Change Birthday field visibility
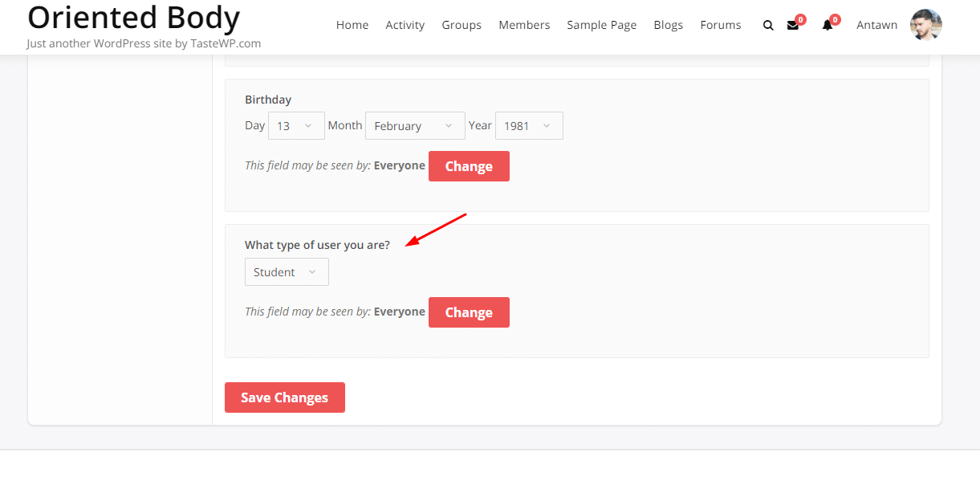The width and height of the screenshot is (980, 485). (469, 166)
